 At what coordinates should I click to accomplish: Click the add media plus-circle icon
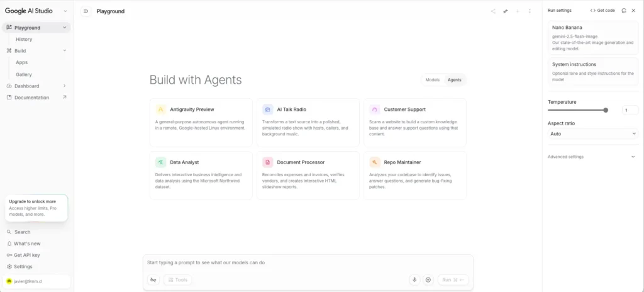pyautogui.click(x=428, y=279)
